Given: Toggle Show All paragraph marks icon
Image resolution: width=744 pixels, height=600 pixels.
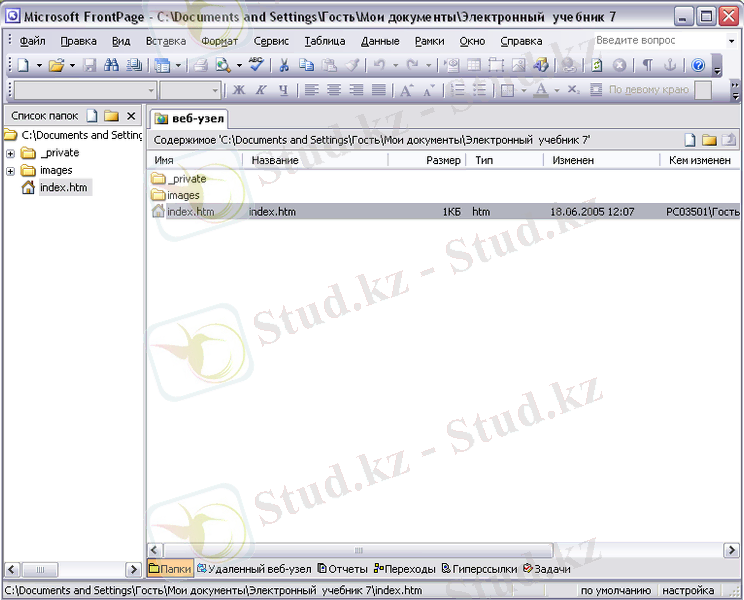Looking at the screenshot, I should pos(647,65).
